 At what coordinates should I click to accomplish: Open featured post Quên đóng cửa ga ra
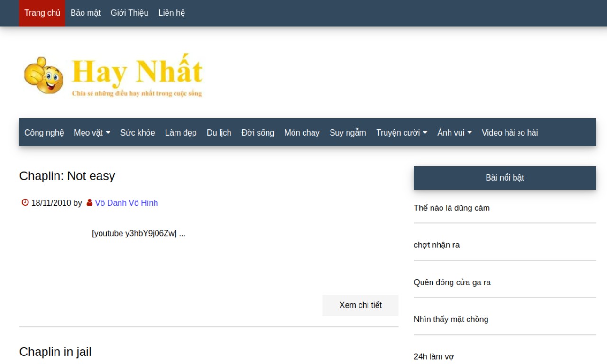pos(452,282)
